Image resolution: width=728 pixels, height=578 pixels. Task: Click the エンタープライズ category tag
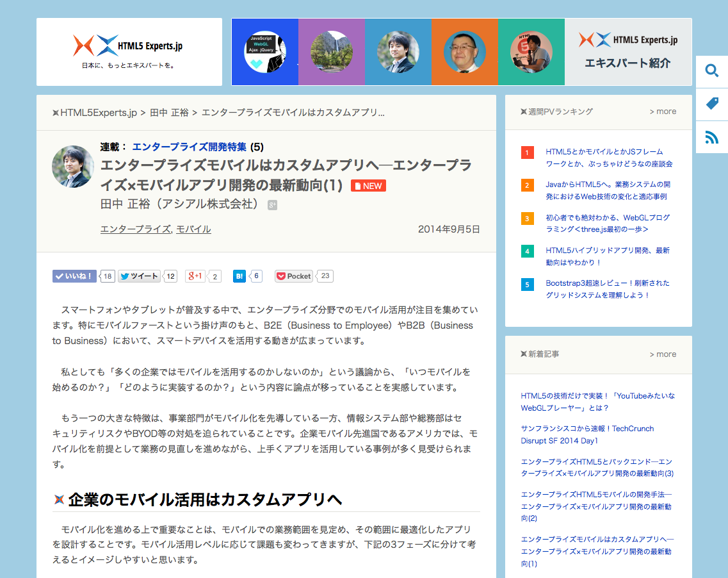coord(135,229)
